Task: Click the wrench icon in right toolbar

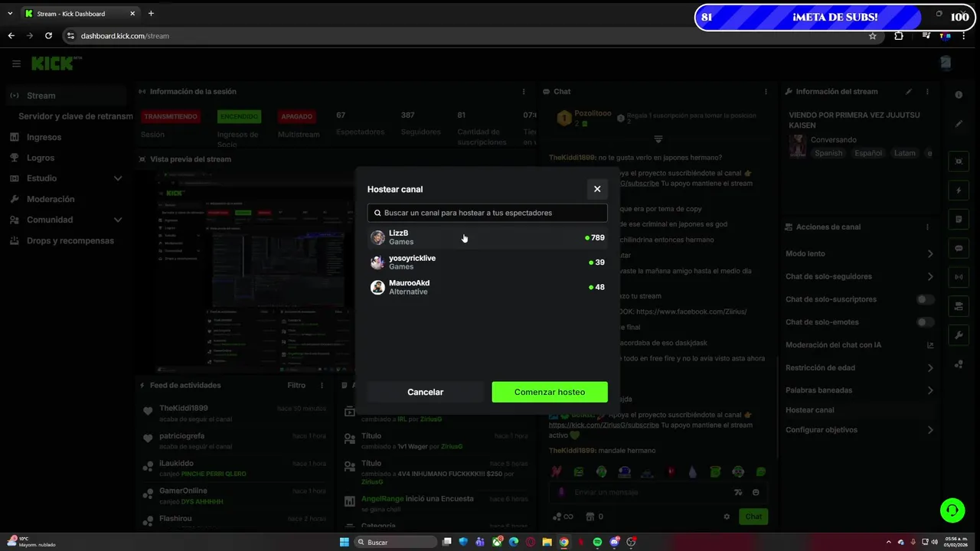Action: [959, 335]
